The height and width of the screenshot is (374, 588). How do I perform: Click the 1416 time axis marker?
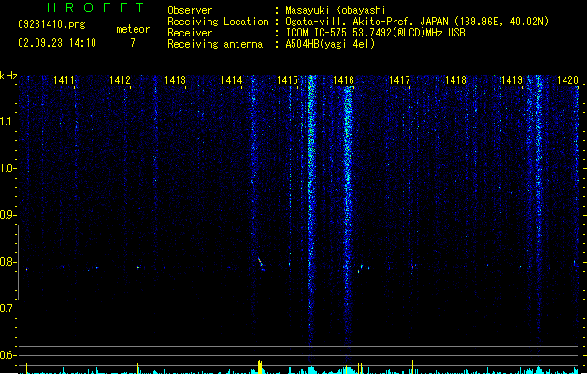(343, 80)
